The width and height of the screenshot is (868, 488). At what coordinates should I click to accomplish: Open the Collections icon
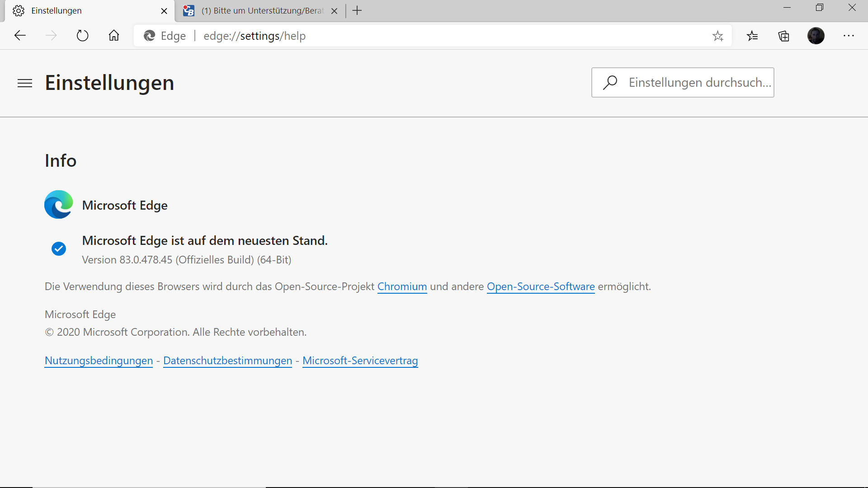[x=784, y=36]
